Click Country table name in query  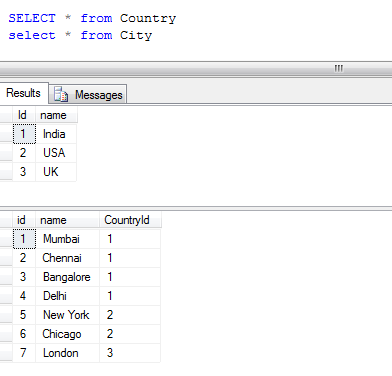148,19
